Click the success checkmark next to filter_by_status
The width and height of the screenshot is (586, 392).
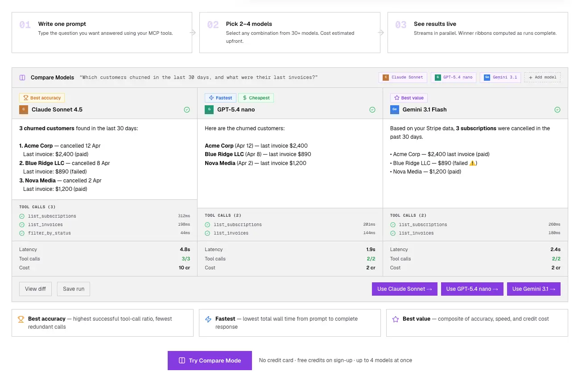(22, 233)
